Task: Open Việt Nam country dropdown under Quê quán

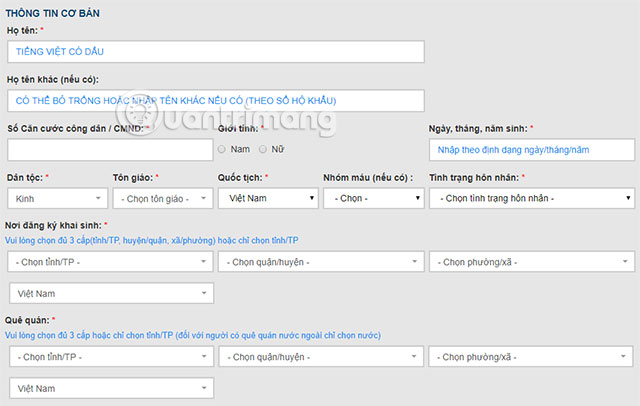Action: [x=111, y=388]
